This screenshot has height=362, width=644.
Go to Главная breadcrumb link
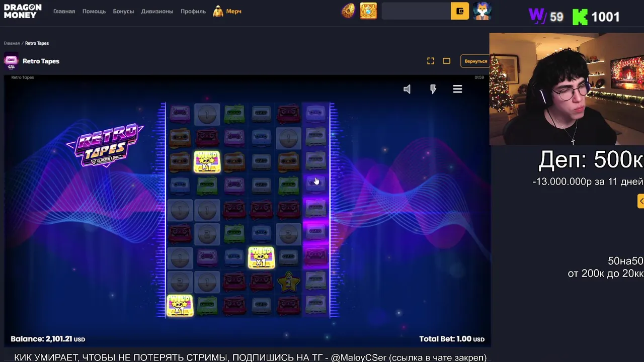(12, 43)
